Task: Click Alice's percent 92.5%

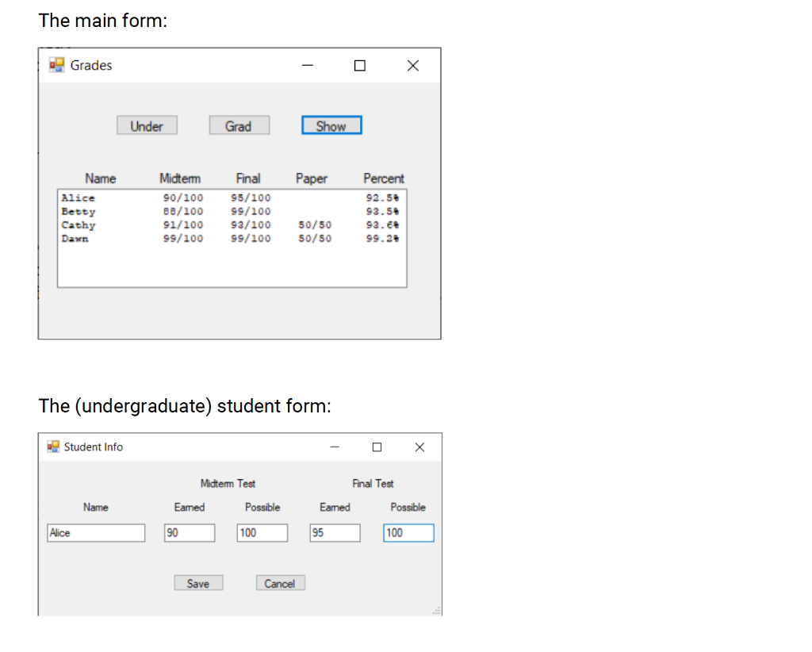Action: pos(383,198)
